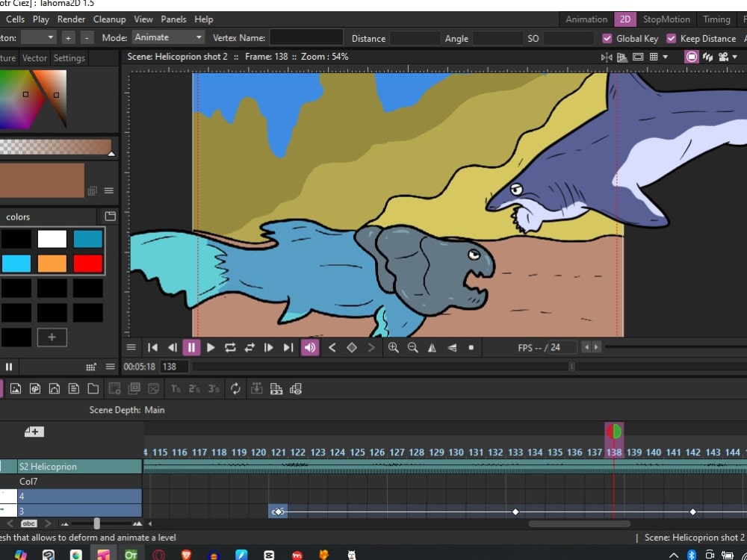Switch to the StopMotion room tab
Image resolution: width=747 pixels, height=560 pixels.
pos(666,19)
